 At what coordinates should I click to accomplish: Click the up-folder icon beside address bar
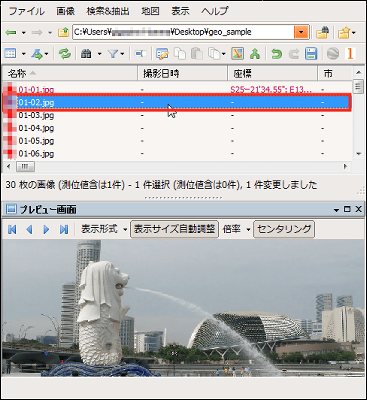(63, 32)
